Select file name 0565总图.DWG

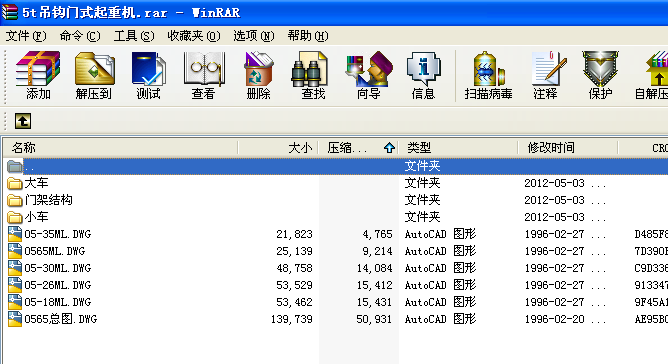[60, 319]
